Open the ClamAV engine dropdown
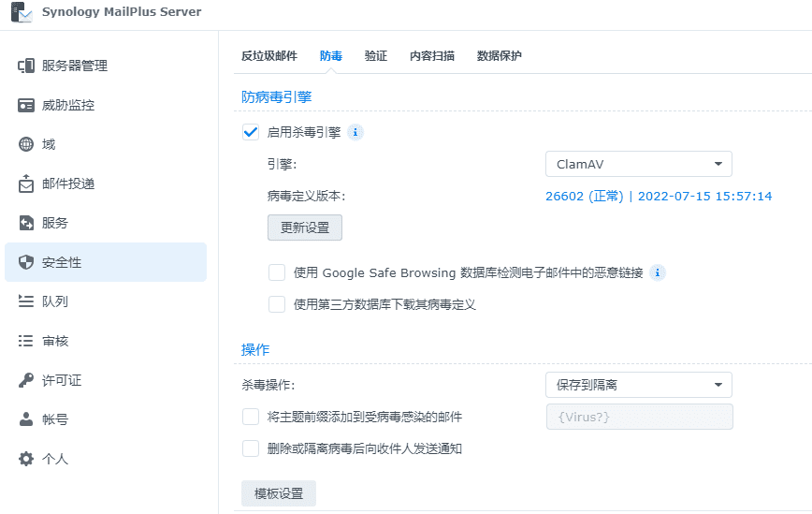 pos(638,164)
